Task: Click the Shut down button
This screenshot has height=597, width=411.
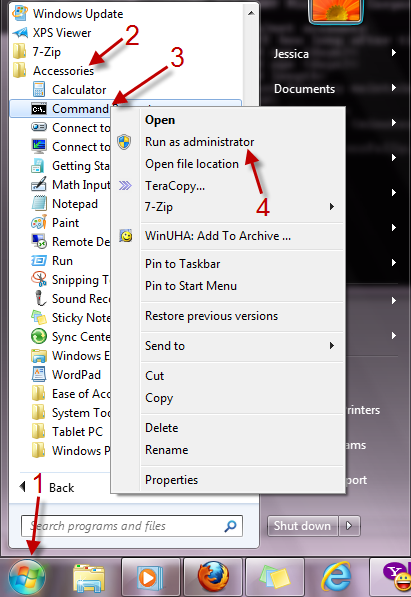Action: click(302, 526)
